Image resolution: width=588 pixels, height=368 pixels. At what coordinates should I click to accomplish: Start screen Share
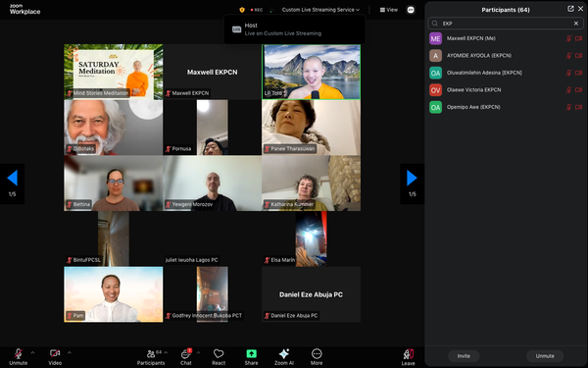point(251,357)
